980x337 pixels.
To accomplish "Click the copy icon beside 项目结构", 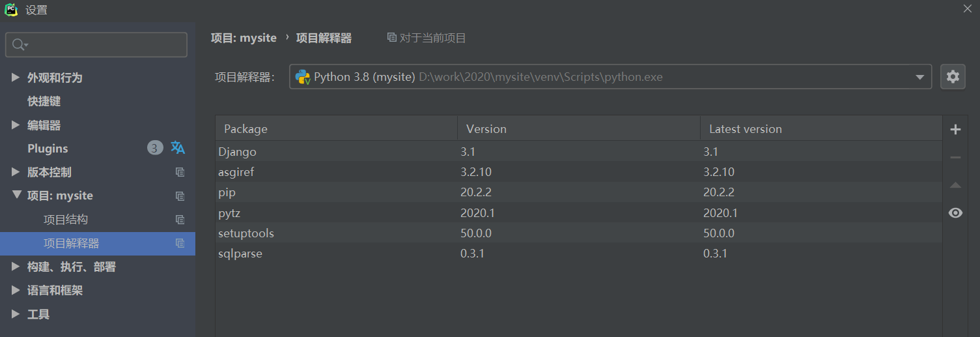I will click(x=180, y=220).
